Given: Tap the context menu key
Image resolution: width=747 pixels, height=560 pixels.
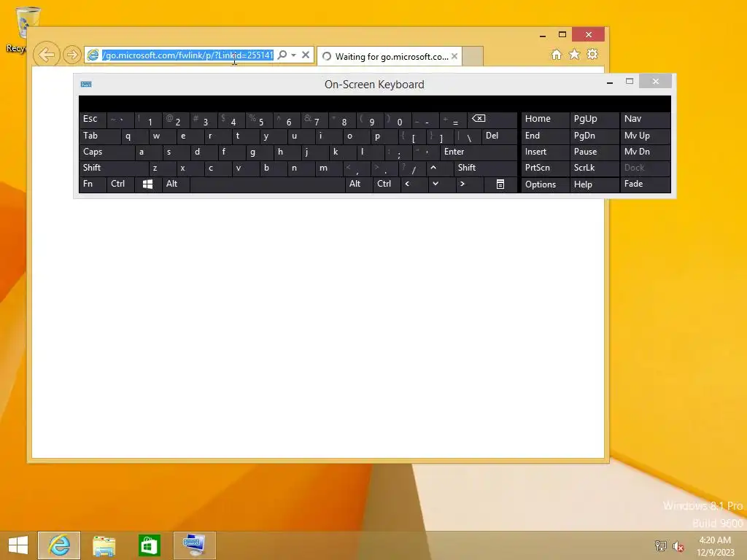Looking at the screenshot, I should pos(500,184).
